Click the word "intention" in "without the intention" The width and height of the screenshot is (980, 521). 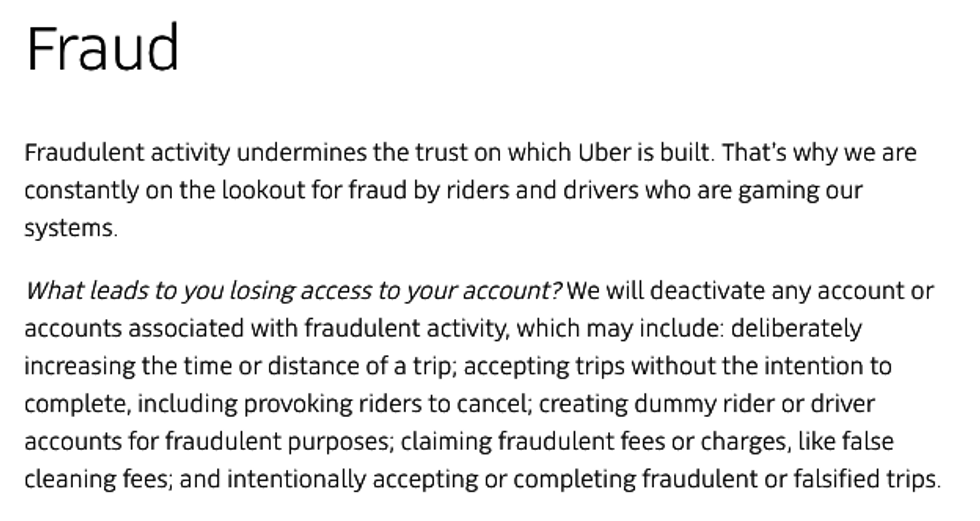click(805, 366)
